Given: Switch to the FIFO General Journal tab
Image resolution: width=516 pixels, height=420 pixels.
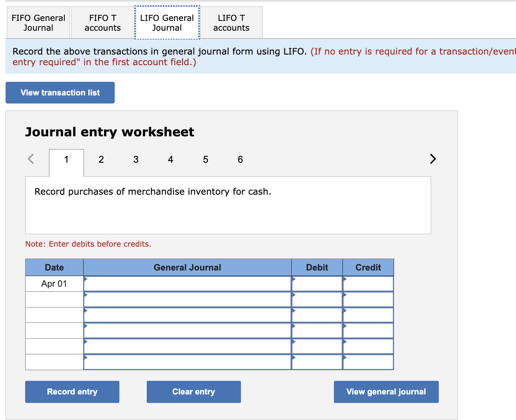Looking at the screenshot, I should (x=38, y=23).
